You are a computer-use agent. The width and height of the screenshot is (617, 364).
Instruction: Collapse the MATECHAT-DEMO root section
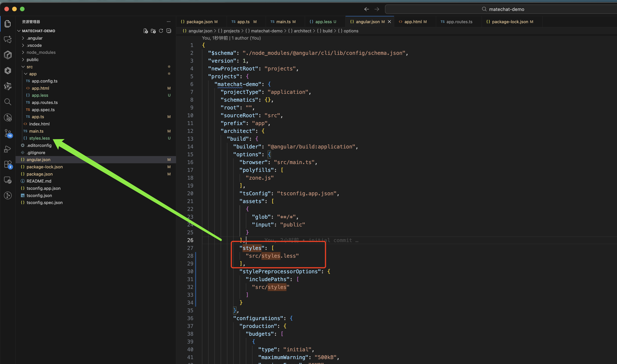(38, 31)
